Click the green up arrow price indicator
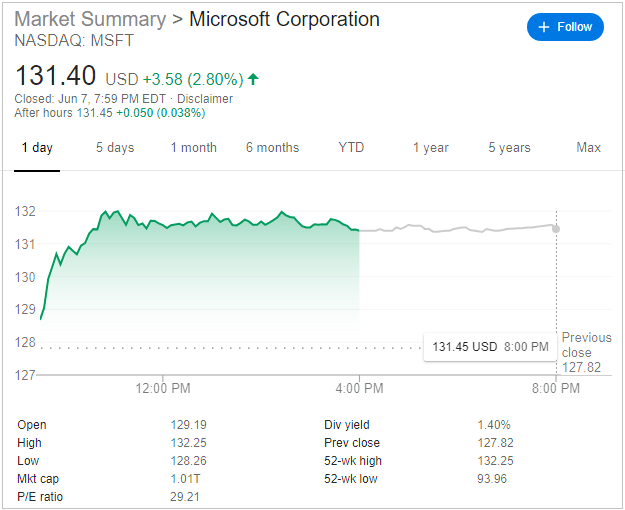The image size is (625, 510). (253, 78)
